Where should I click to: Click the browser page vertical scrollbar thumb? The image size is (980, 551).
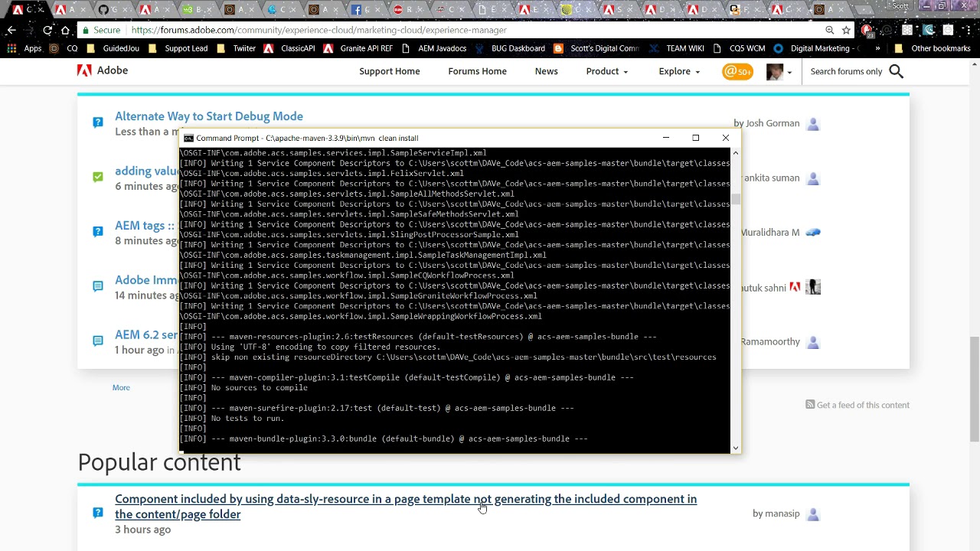point(974,389)
